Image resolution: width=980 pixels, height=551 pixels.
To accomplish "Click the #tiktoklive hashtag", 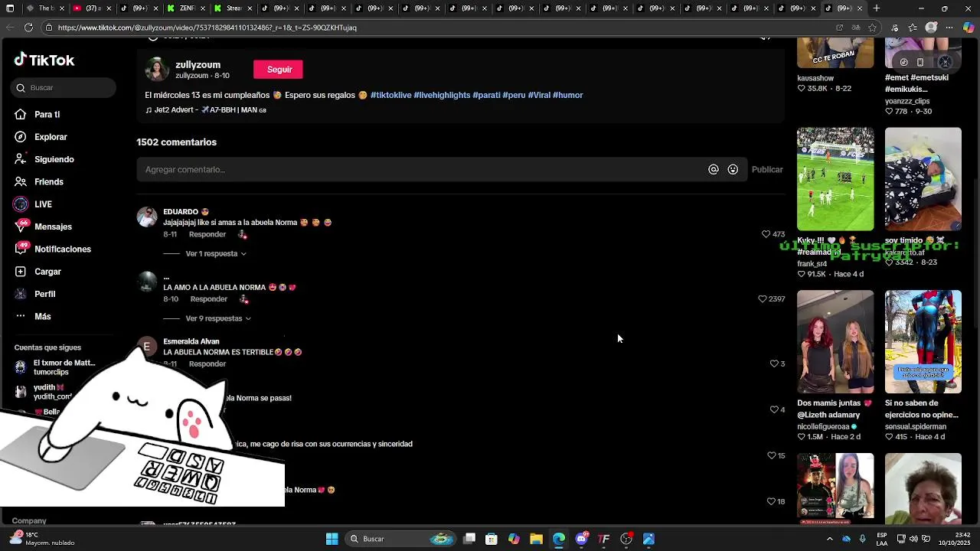I will pyautogui.click(x=390, y=95).
